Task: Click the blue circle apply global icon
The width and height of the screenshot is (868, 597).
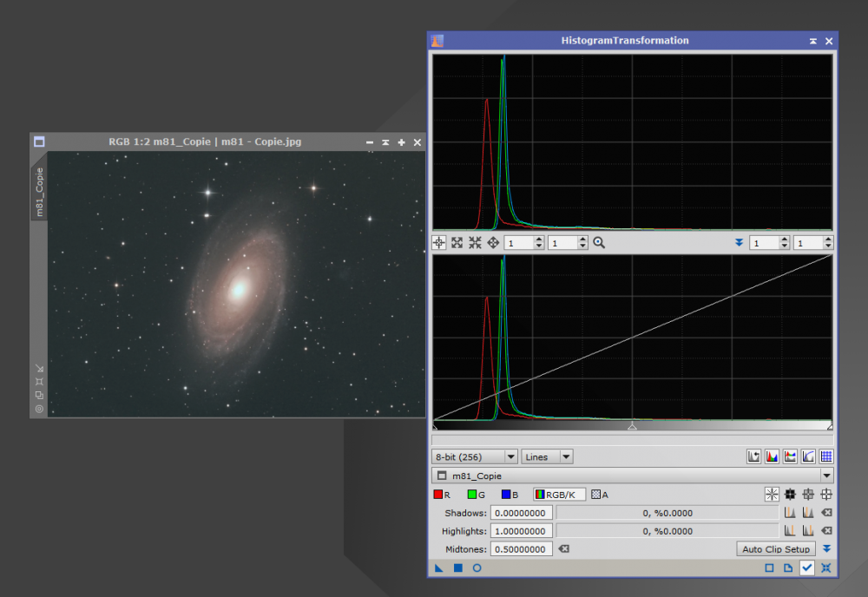Action: pos(477,567)
